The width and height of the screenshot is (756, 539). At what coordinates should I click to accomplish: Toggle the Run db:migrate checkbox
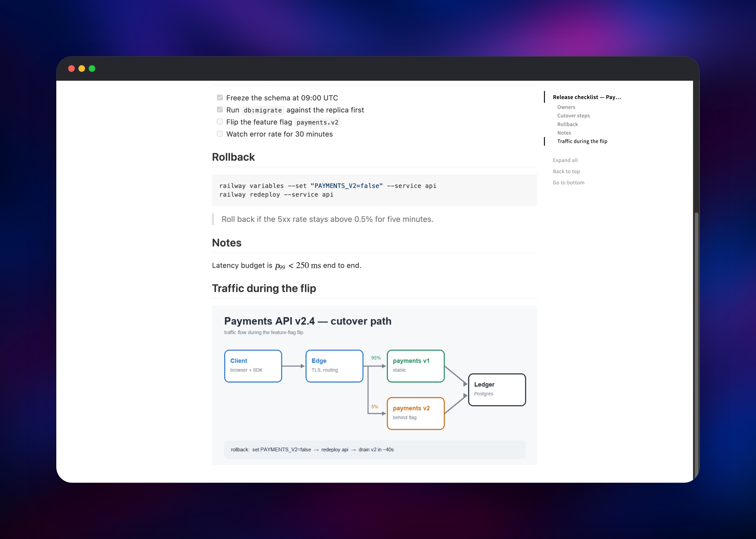(220, 110)
